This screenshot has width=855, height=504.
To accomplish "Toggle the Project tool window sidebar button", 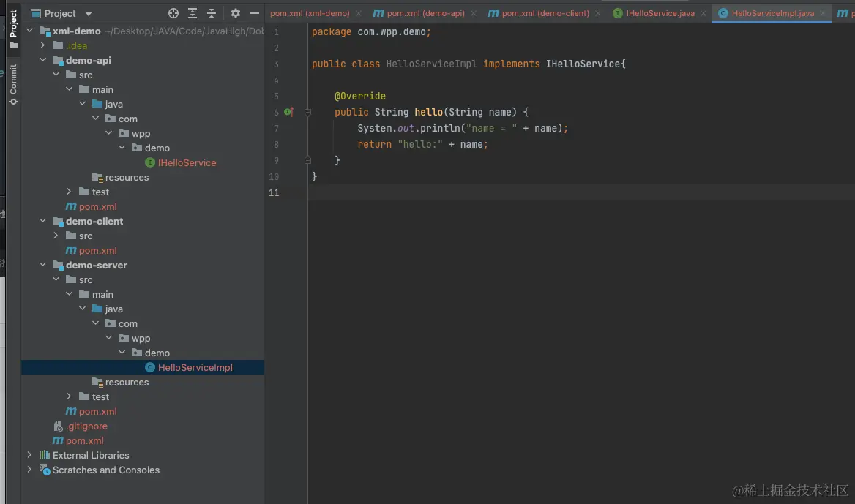I will coord(13,28).
